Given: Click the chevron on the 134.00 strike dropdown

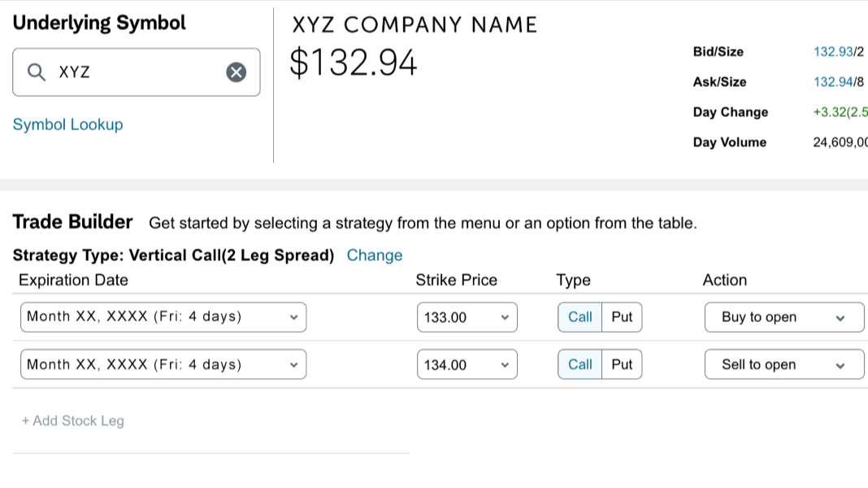Looking at the screenshot, I should [x=505, y=364].
